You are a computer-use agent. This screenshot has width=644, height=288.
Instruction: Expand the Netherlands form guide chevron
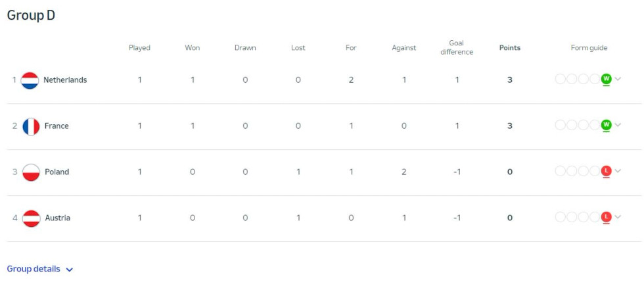point(618,79)
